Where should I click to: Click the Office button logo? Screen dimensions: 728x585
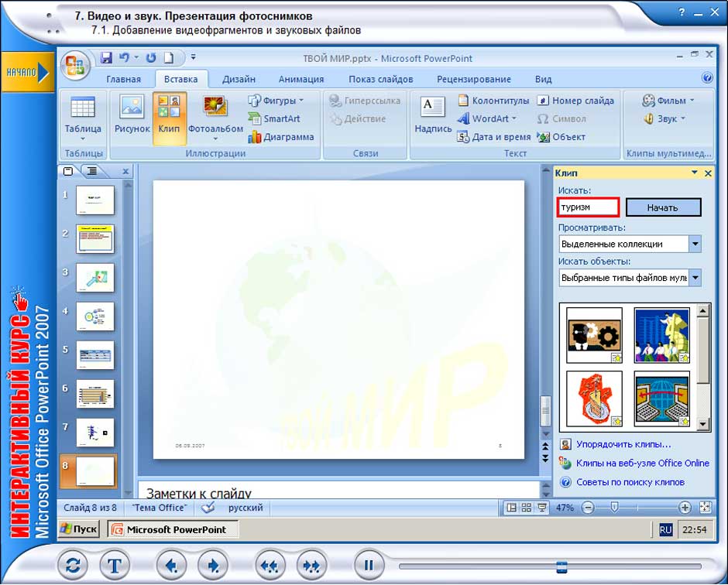point(75,65)
